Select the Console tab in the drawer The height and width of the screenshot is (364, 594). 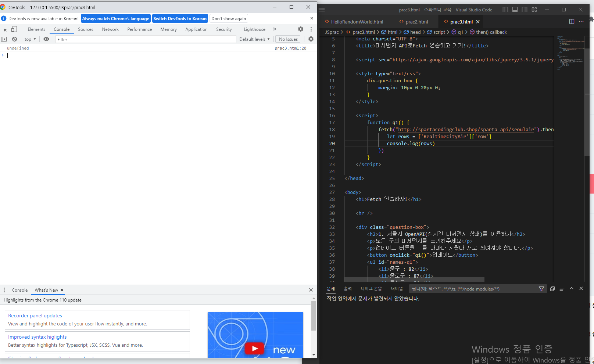20,290
